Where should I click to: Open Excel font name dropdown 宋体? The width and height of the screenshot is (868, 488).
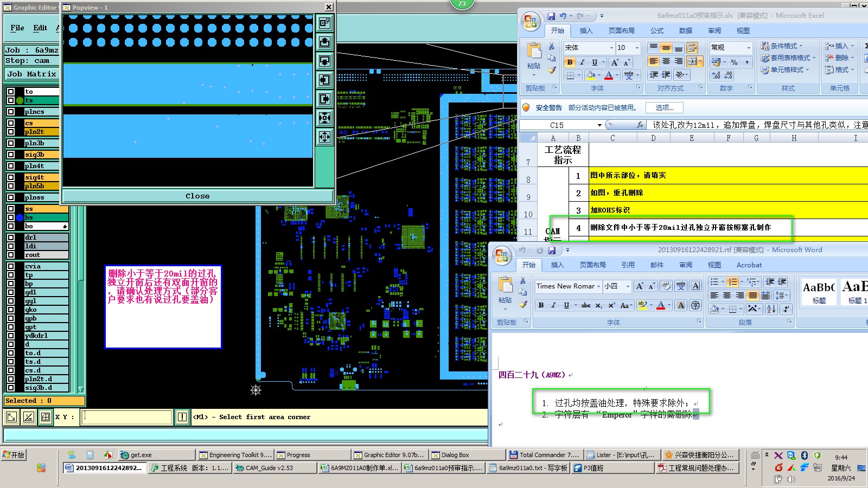pos(611,48)
